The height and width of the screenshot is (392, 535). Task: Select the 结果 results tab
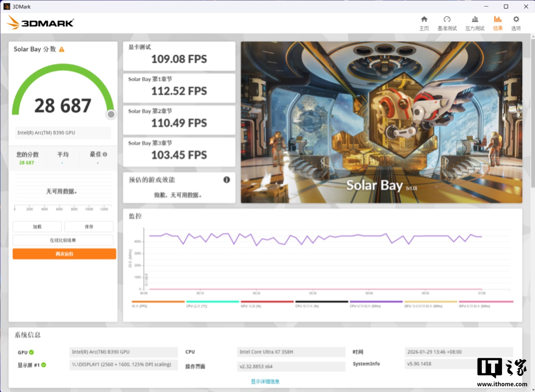498,23
